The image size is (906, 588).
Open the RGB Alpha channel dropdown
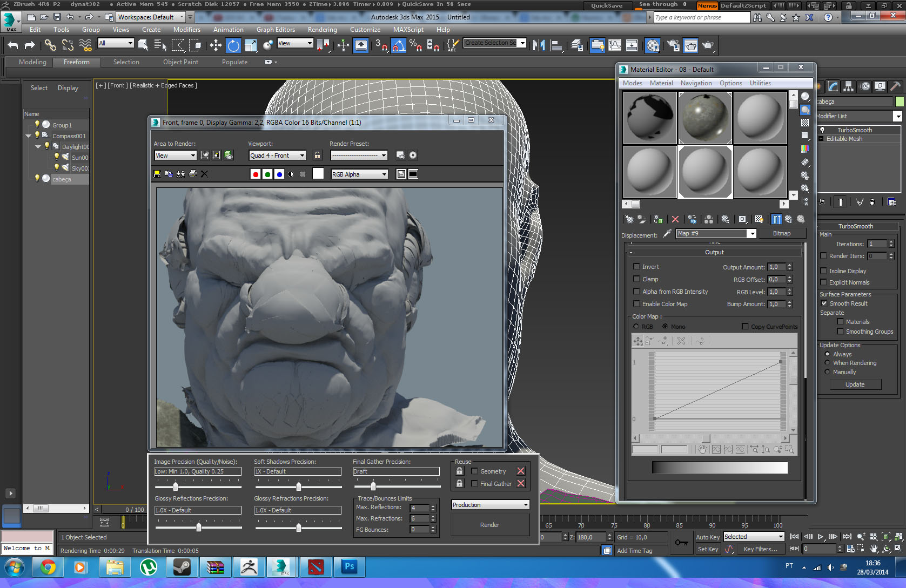[x=359, y=174]
